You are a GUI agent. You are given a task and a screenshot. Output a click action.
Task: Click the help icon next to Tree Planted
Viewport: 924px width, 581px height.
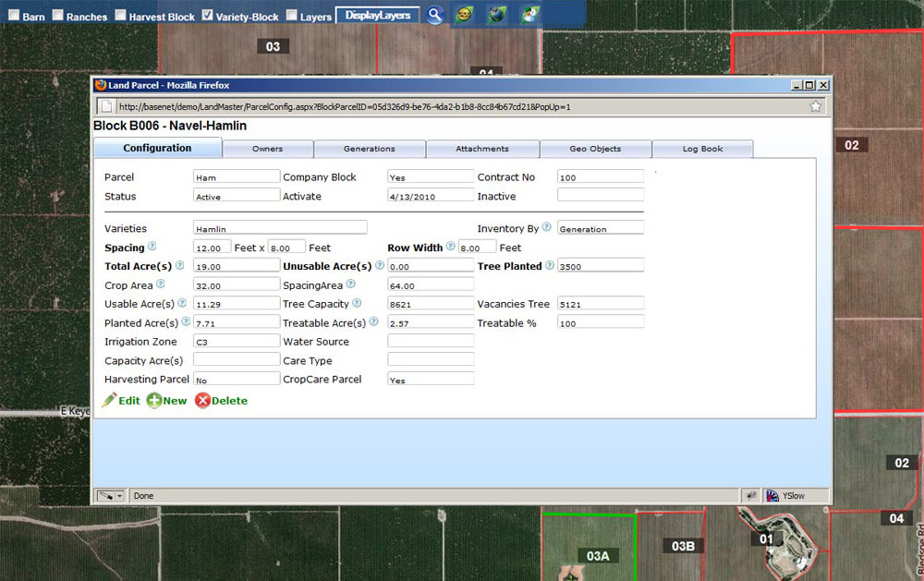click(x=549, y=265)
